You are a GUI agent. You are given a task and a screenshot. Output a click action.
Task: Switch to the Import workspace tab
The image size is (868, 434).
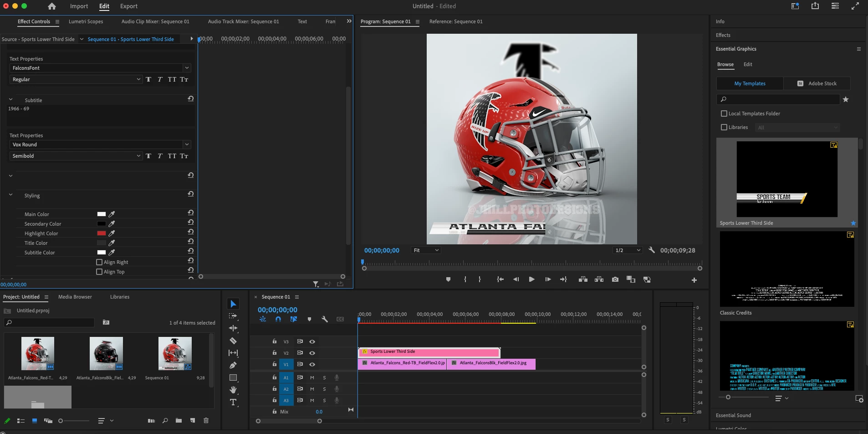click(x=79, y=6)
